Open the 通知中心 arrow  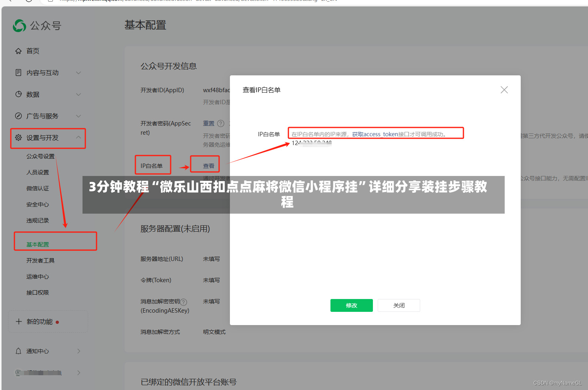[x=79, y=351]
